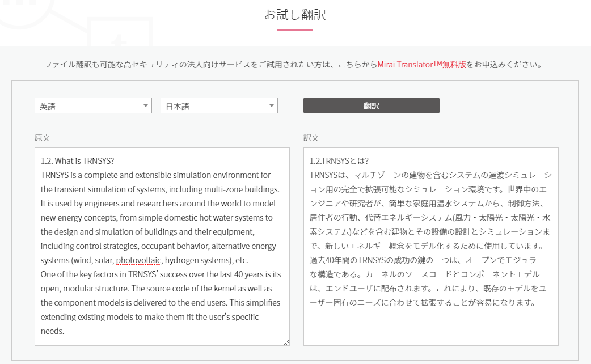Click inside the 原文 source text box

pyautogui.click(x=162, y=247)
